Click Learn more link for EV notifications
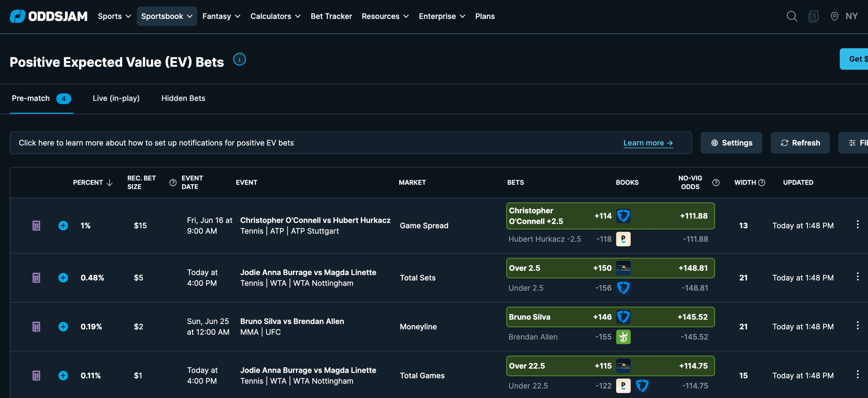Screen dimensions: 868x398 coord(649,143)
